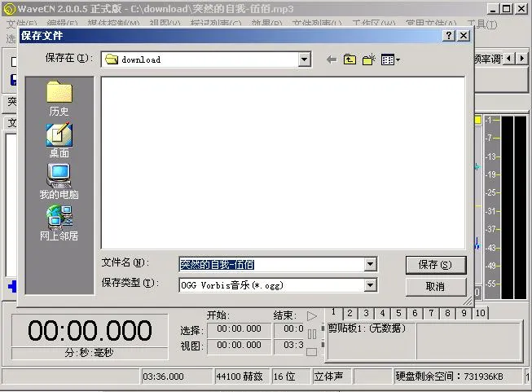Click the 视图 start time field

point(240,346)
